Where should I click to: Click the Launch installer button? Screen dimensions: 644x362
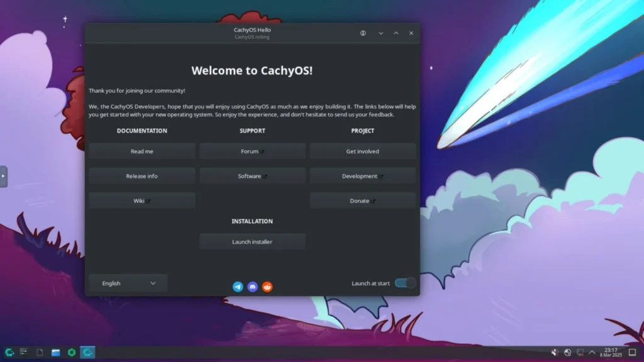(x=253, y=242)
